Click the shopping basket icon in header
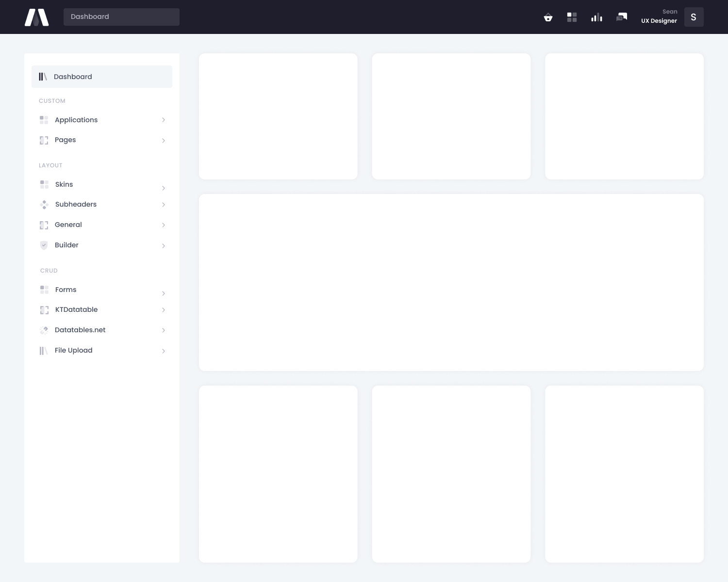The width and height of the screenshot is (728, 582). tap(548, 17)
